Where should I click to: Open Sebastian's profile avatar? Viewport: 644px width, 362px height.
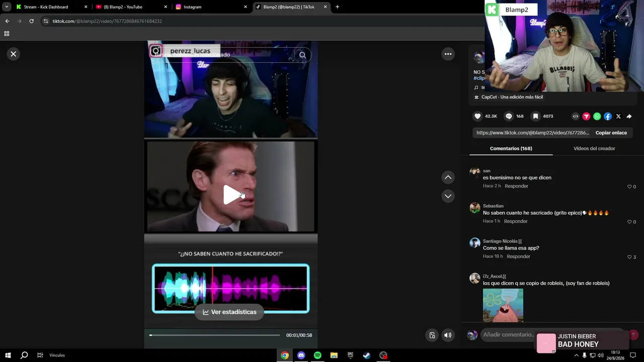point(474,208)
